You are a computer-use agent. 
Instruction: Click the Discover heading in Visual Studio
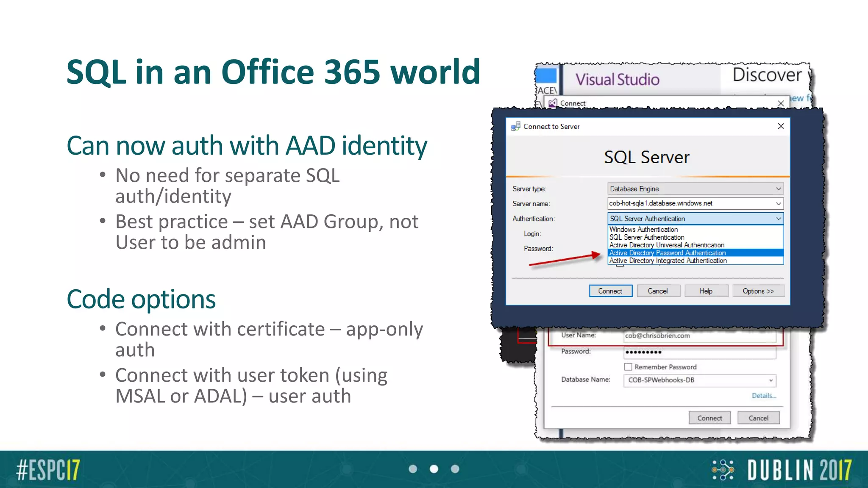[767, 75]
